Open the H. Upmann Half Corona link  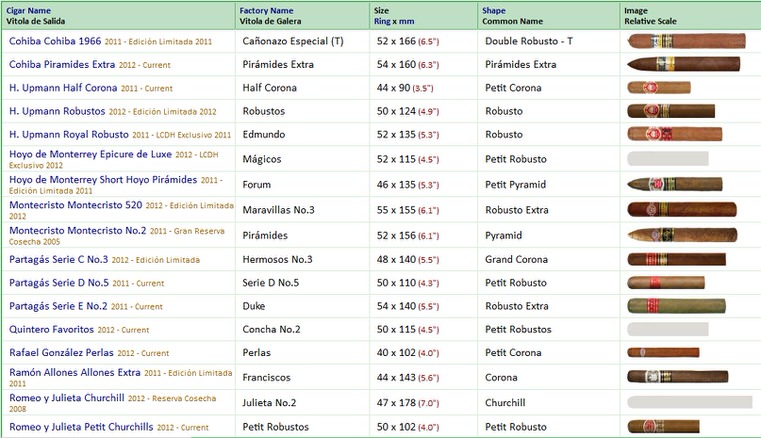[x=63, y=88]
